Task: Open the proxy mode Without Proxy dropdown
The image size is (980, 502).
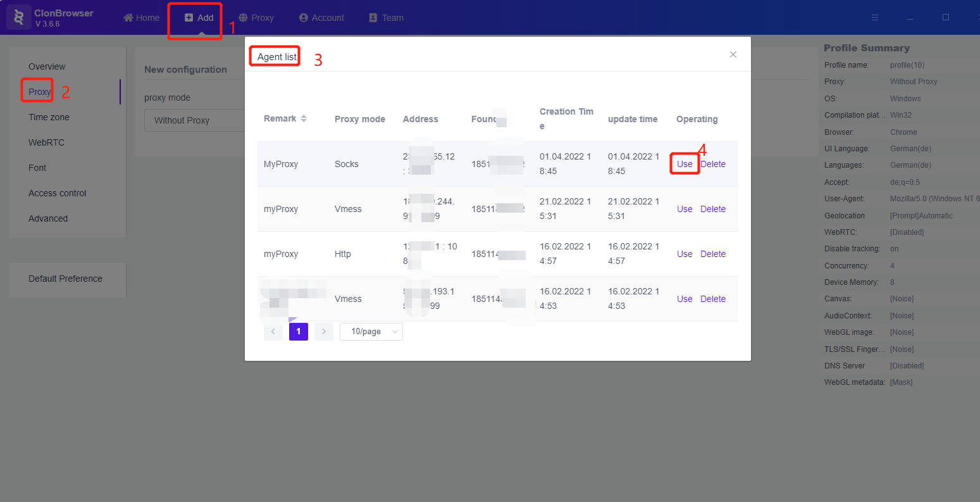Action: pyautogui.click(x=194, y=120)
